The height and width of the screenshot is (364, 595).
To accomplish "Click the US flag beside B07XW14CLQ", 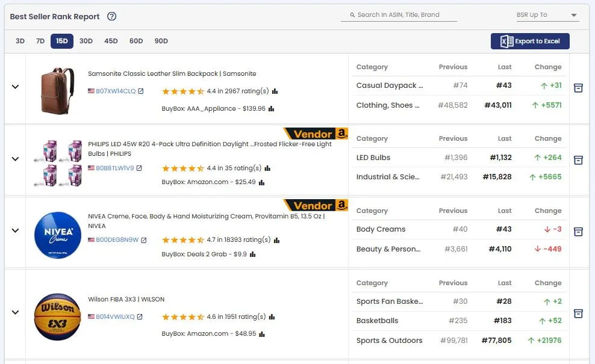I will pyautogui.click(x=91, y=91).
